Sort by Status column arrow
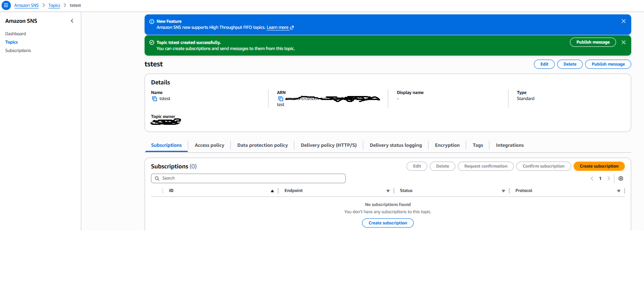 (503, 191)
